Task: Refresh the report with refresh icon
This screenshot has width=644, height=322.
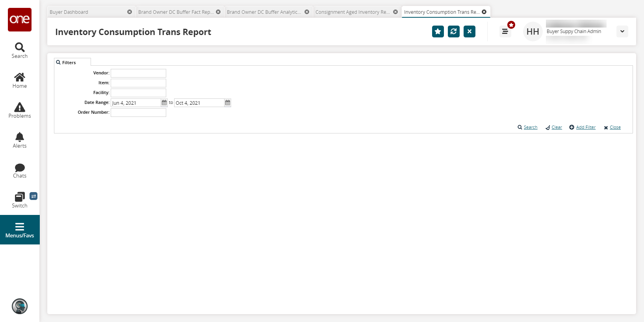Action: 454,31
